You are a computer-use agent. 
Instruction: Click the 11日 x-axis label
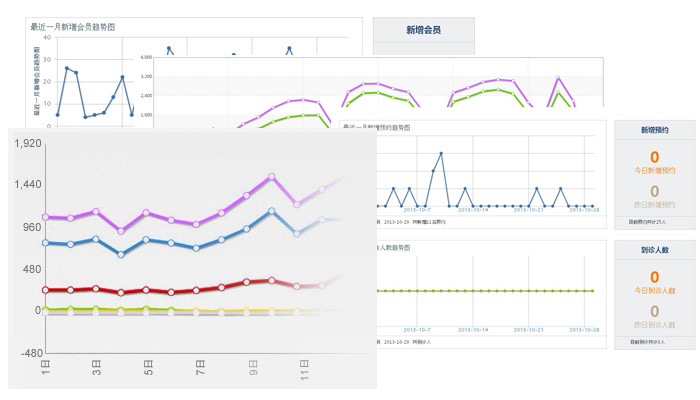click(304, 367)
